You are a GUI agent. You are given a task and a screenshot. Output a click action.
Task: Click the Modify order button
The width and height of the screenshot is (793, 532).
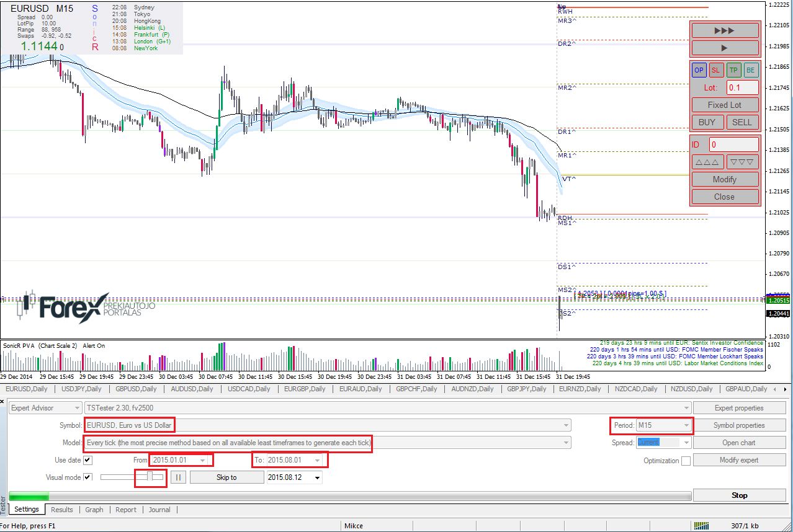[x=725, y=179]
